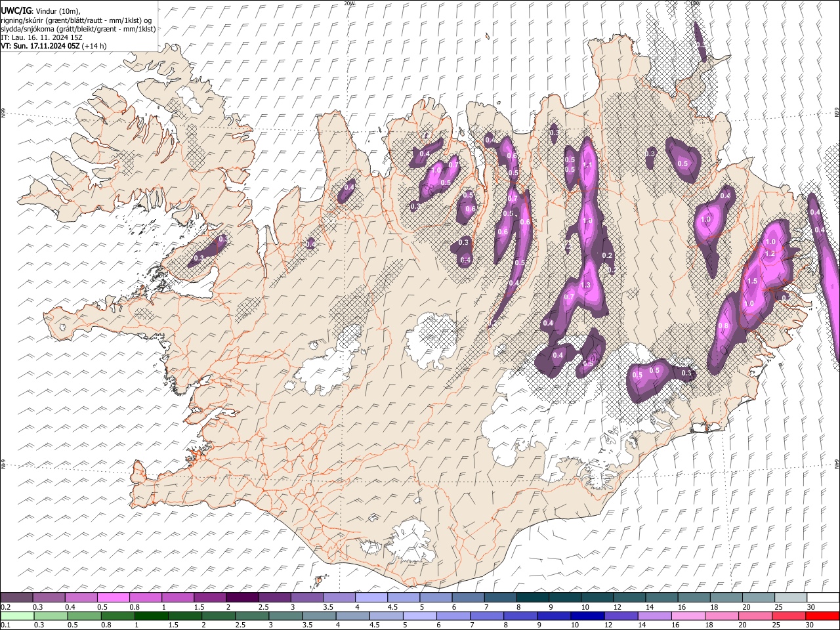Viewport: 840px width, 630px height.
Task: Select dark green 1–1.5 swatch in bottom legend row
Action: click(x=152, y=616)
